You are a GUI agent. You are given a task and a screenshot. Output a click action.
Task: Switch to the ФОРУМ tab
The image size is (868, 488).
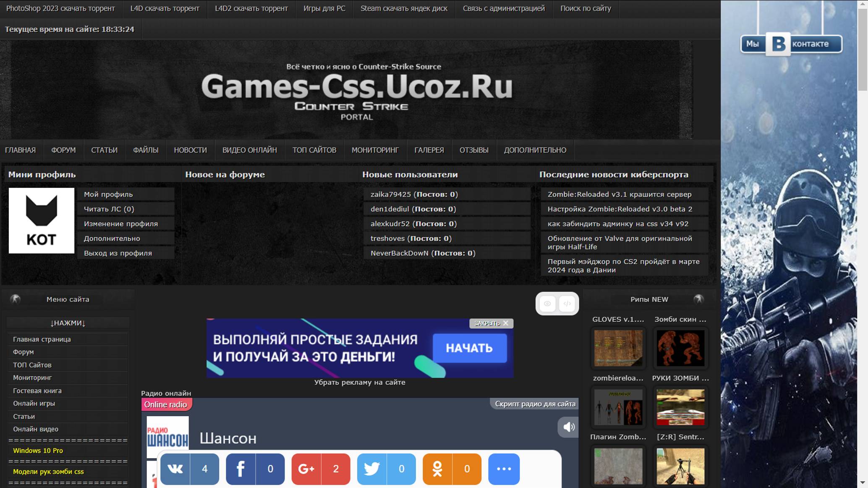(x=63, y=150)
